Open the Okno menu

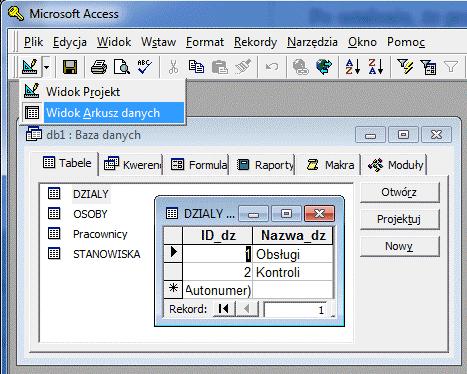(x=362, y=42)
